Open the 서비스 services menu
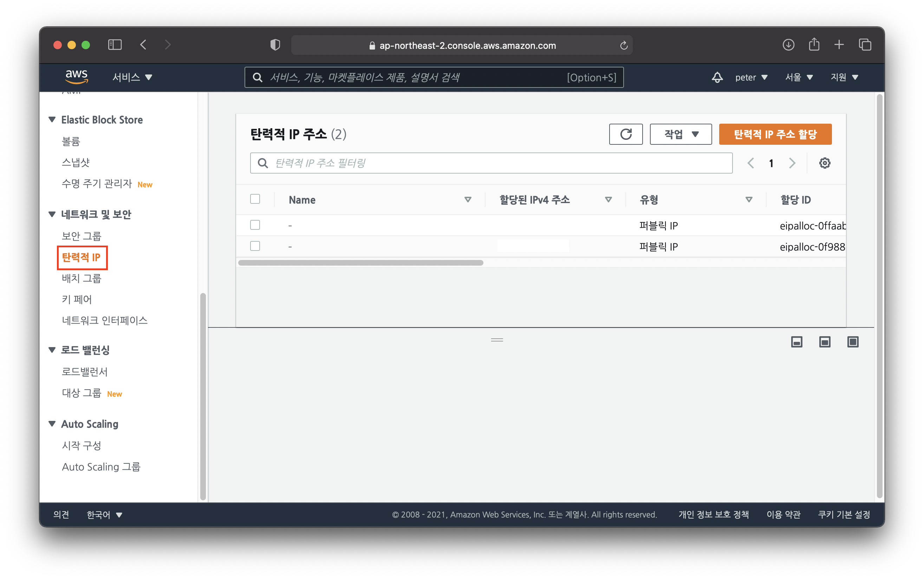 (x=132, y=77)
